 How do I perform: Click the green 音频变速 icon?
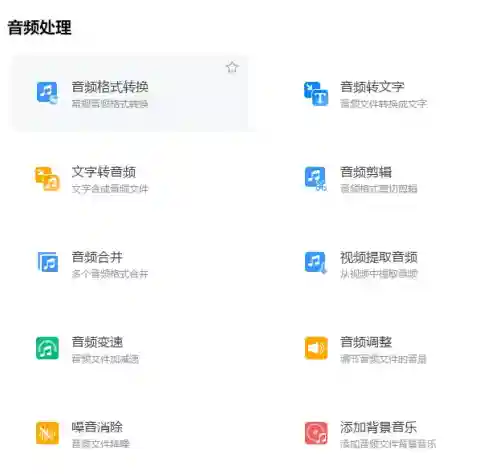(x=47, y=348)
